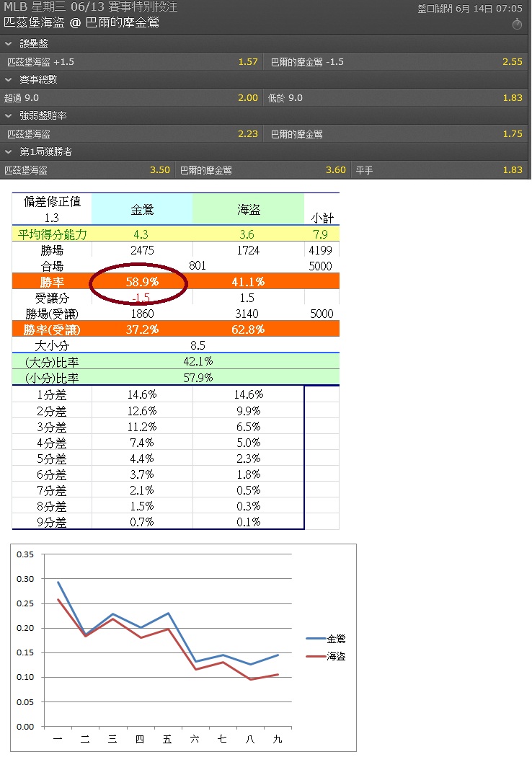Bet on 巴爾的摩金鶯 -1.5 at 2.55
The image size is (532, 757).
[x=396, y=62]
